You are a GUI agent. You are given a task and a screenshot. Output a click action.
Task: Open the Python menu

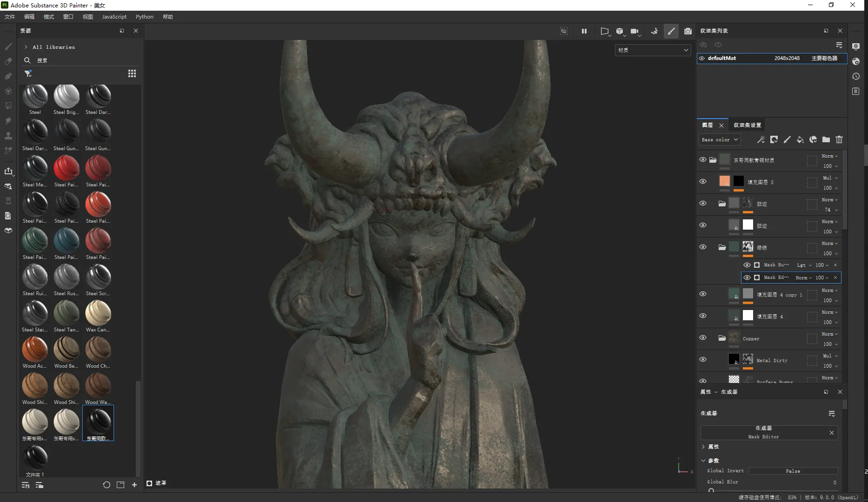tap(144, 17)
